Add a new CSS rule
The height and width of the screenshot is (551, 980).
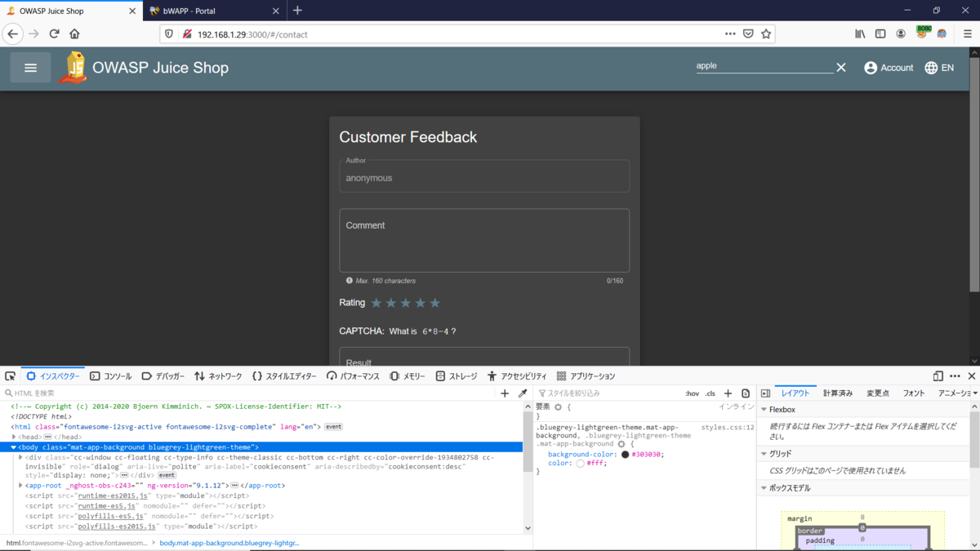(728, 393)
